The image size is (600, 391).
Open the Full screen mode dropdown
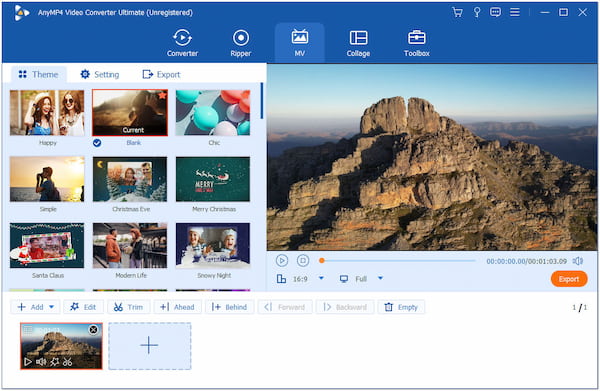pos(380,278)
